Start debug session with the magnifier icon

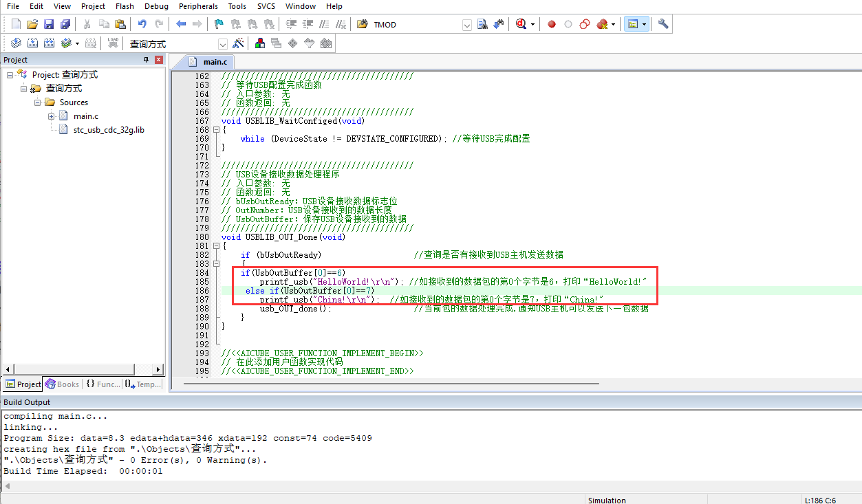521,24
